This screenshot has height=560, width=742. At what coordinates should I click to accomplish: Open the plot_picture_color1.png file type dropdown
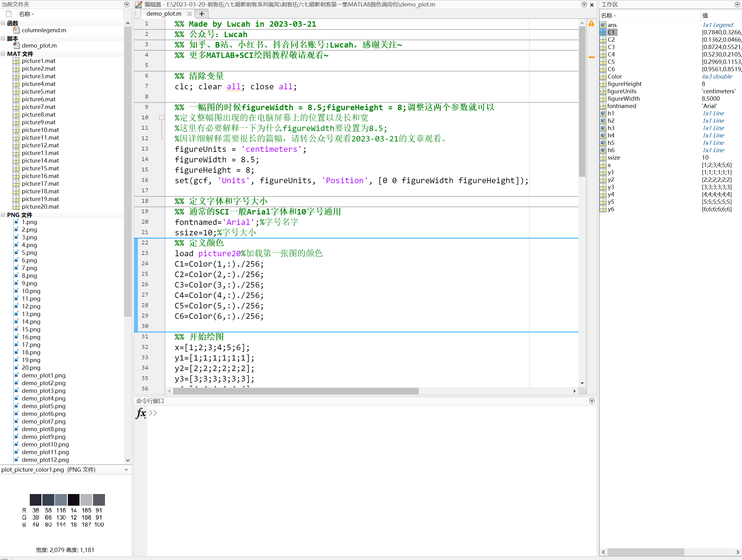coord(126,469)
